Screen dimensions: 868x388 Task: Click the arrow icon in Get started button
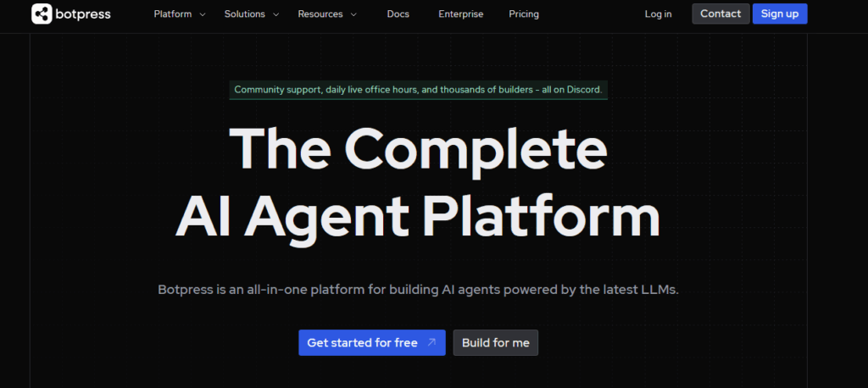click(431, 343)
